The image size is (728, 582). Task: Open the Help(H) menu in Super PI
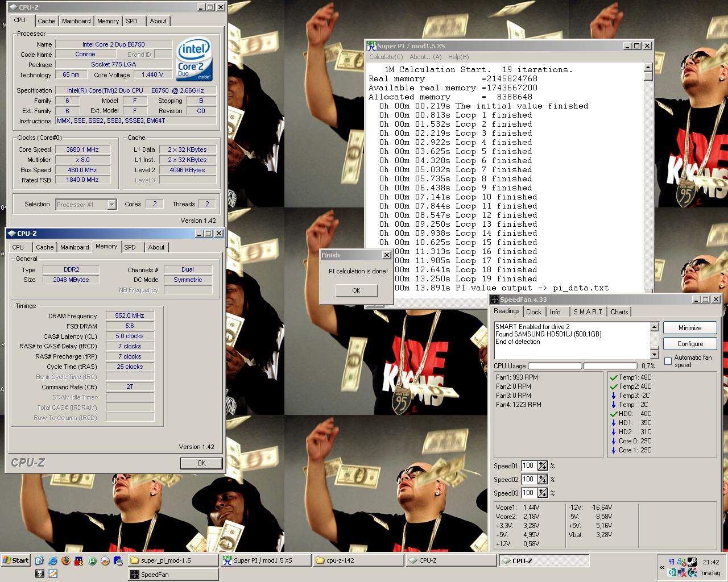(458, 57)
